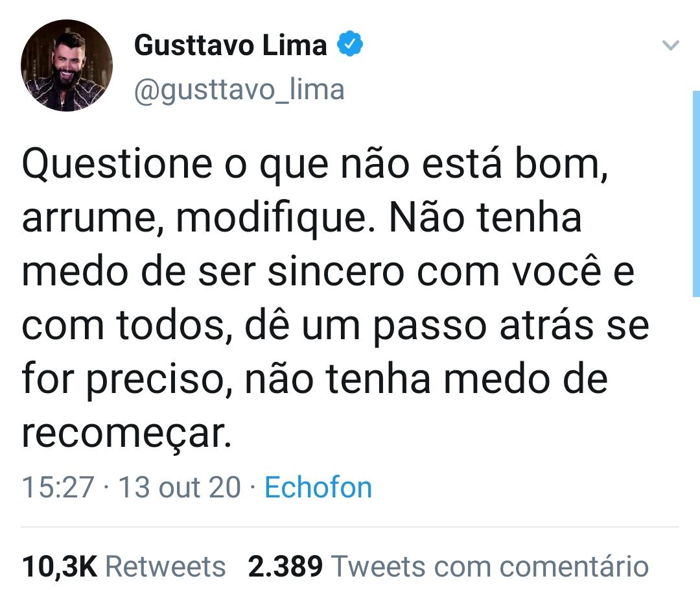Click the 10,3K retweet count number
700x596 pixels.
pyautogui.click(x=59, y=566)
